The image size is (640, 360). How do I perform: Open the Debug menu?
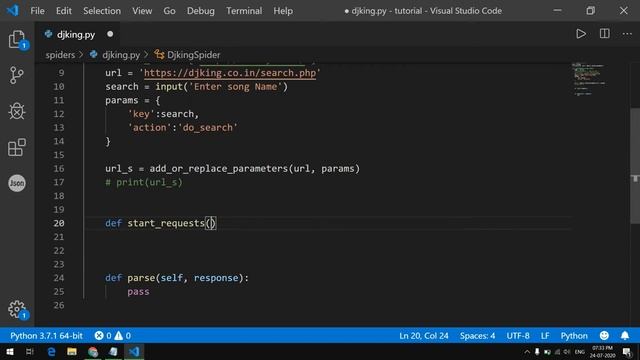pyautogui.click(x=201, y=11)
